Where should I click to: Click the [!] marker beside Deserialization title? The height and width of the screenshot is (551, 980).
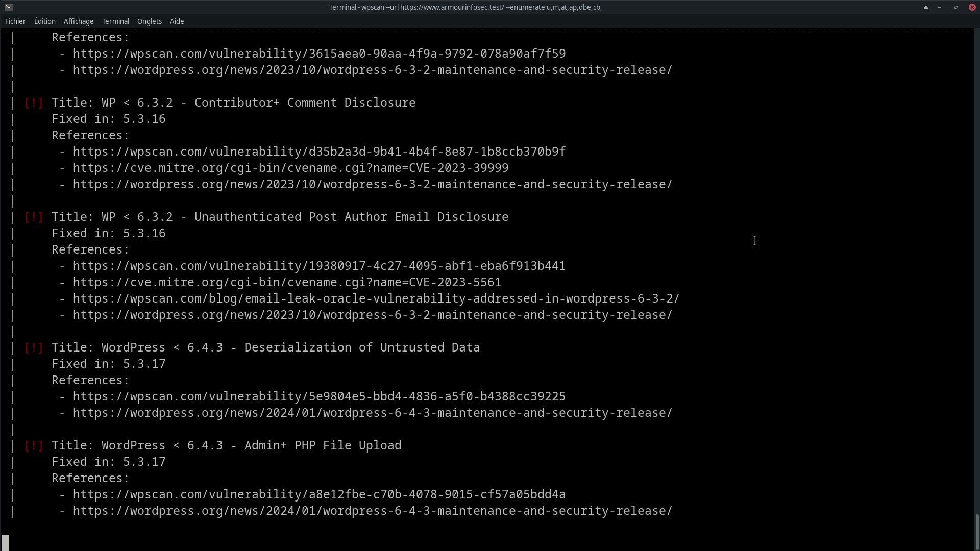pyautogui.click(x=34, y=347)
